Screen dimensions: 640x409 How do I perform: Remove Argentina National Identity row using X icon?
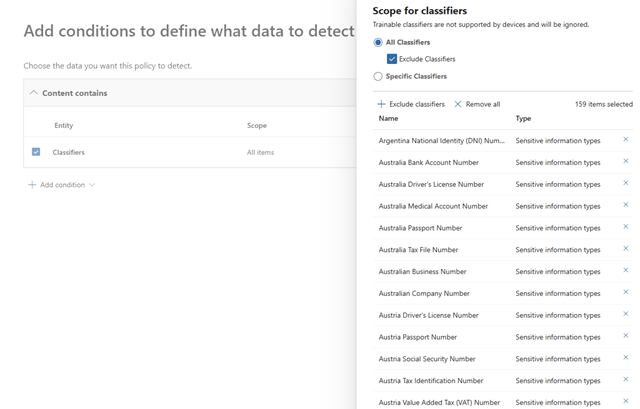tap(626, 140)
